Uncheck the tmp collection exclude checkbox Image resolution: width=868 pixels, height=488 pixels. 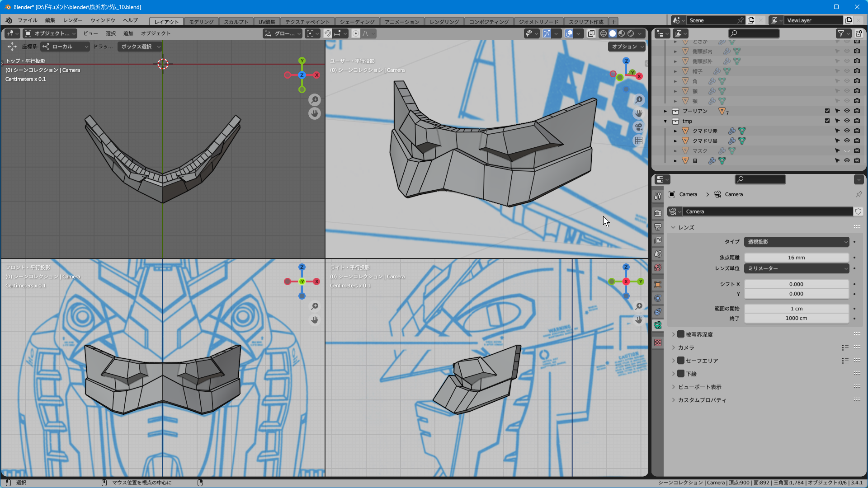click(827, 121)
